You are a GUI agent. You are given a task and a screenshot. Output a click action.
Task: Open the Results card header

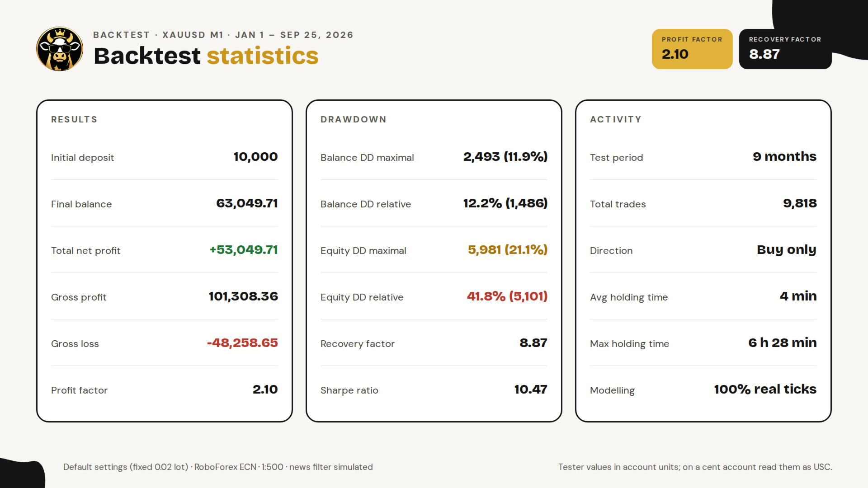pos(74,119)
